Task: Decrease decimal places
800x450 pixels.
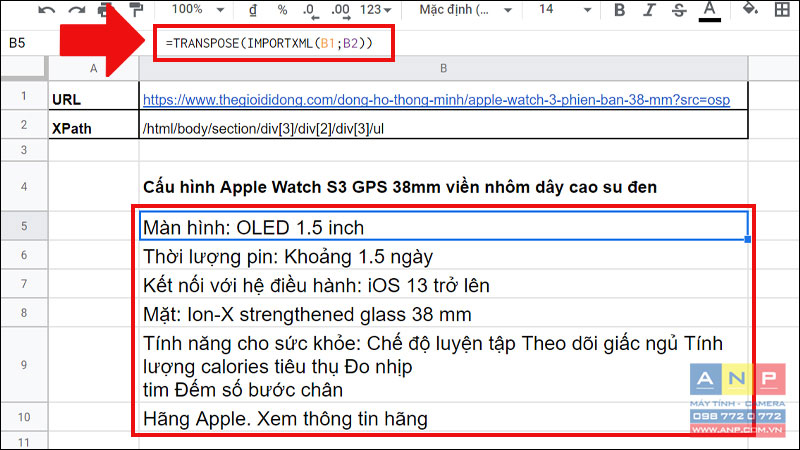Action: [310, 10]
